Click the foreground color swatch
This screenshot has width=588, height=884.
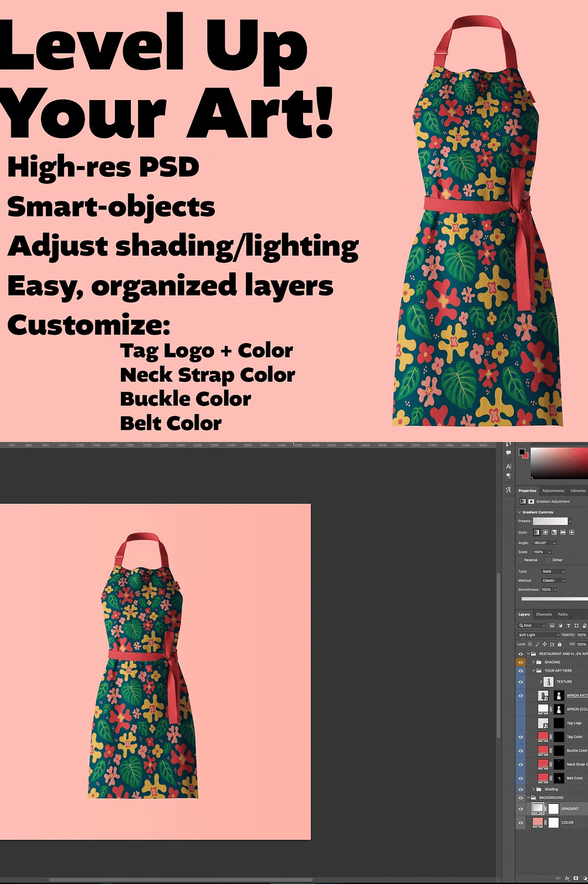click(522, 452)
